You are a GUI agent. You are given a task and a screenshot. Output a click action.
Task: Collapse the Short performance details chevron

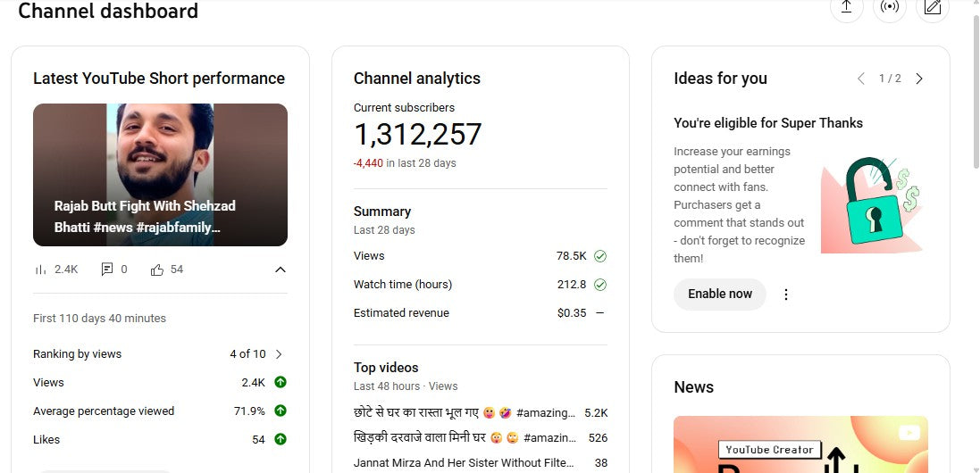[x=280, y=270]
